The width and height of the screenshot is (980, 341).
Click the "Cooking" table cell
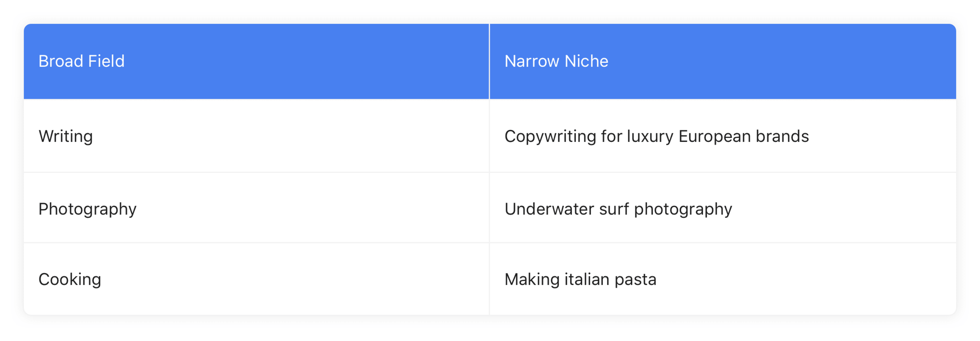point(257,279)
